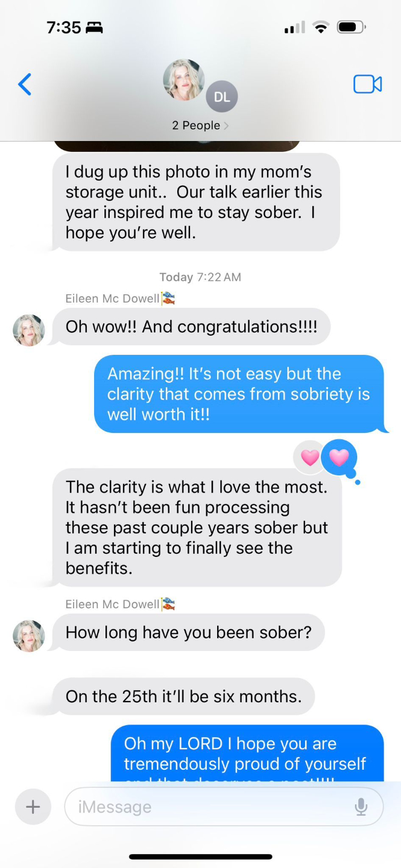Open the plus apps menu
This screenshot has width=401, height=868.
point(33,807)
